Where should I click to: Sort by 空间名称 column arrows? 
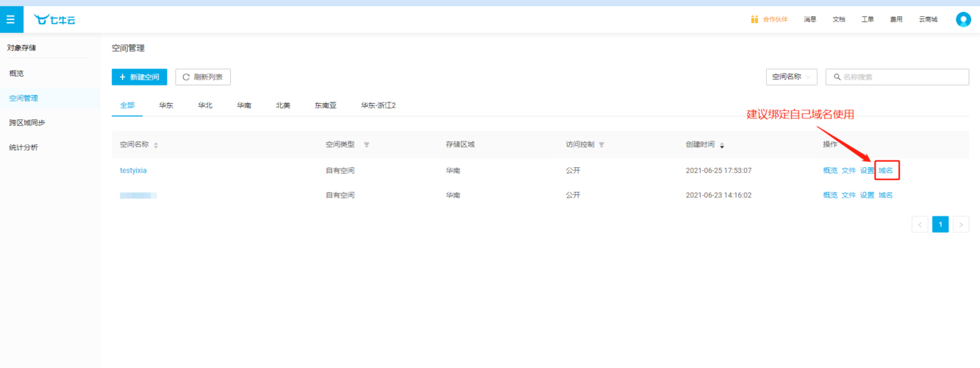(x=156, y=145)
